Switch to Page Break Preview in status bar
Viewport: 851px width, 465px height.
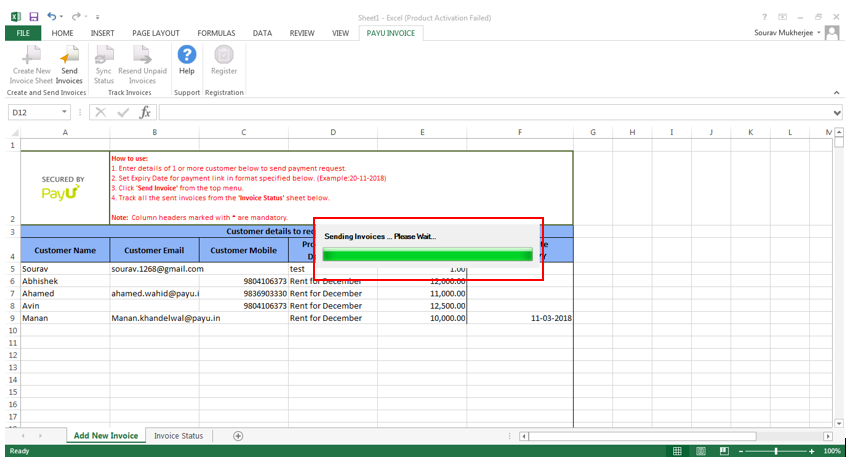click(724, 451)
